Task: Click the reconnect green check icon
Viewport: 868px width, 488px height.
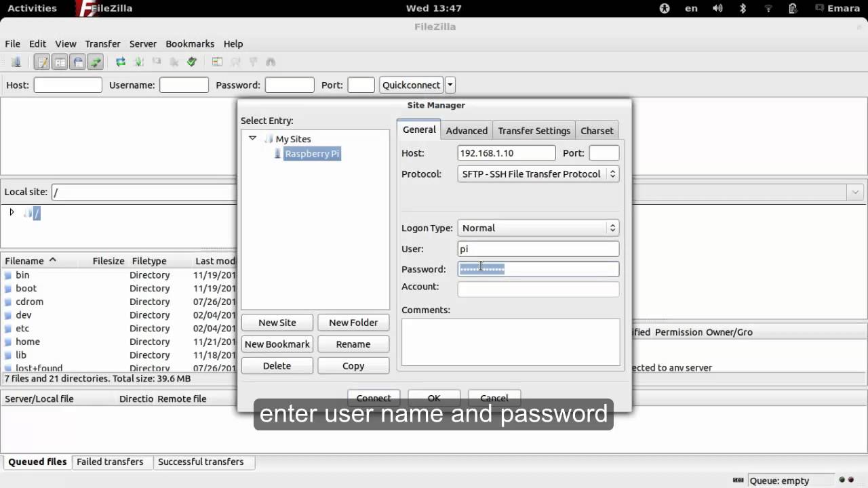Action: (x=192, y=62)
